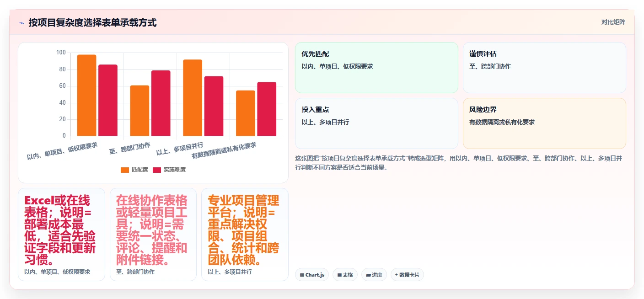Click the subtitle 以内、单项目、低权限要求 in the 优先匹配 card
The height and width of the screenshot is (299, 644).
[337, 66]
